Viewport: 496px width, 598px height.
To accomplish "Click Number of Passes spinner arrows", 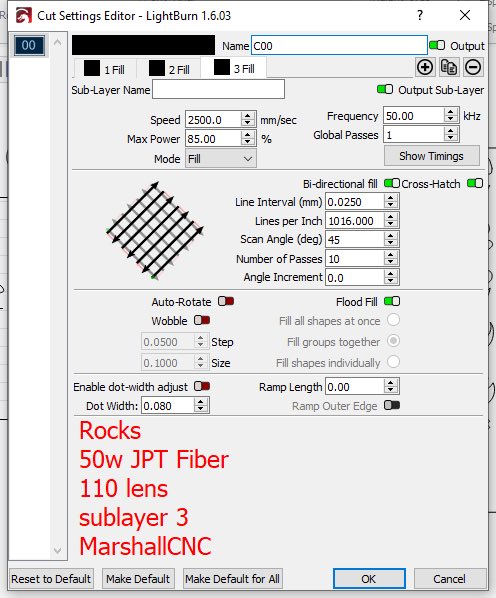I will coord(390,259).
